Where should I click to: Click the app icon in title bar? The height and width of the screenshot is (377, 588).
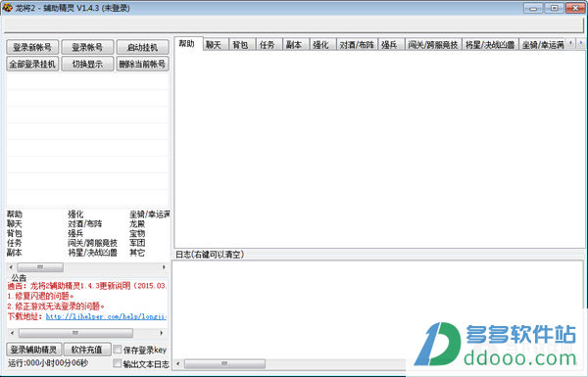click(x=7, y=7)
